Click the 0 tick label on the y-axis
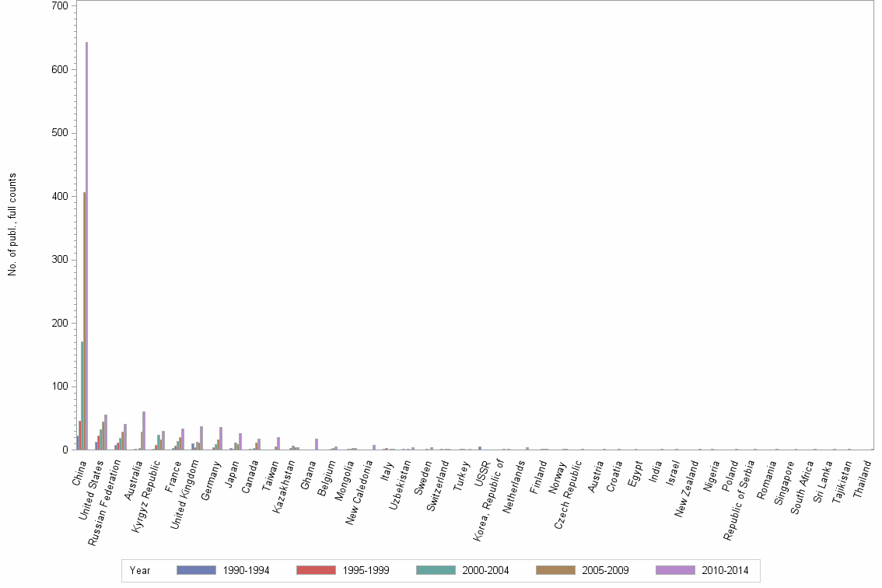 tap(65, 449)
